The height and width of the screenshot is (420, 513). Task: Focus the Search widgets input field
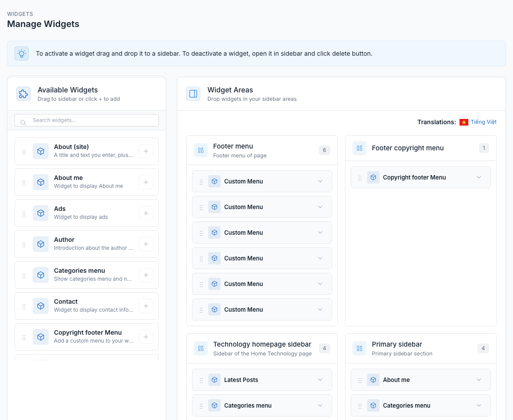point(87,120)
